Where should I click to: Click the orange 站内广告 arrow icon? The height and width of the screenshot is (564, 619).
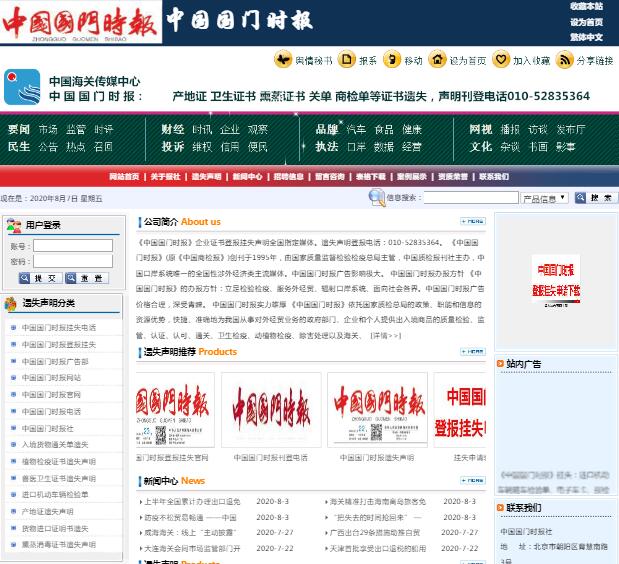coord(500,364)
